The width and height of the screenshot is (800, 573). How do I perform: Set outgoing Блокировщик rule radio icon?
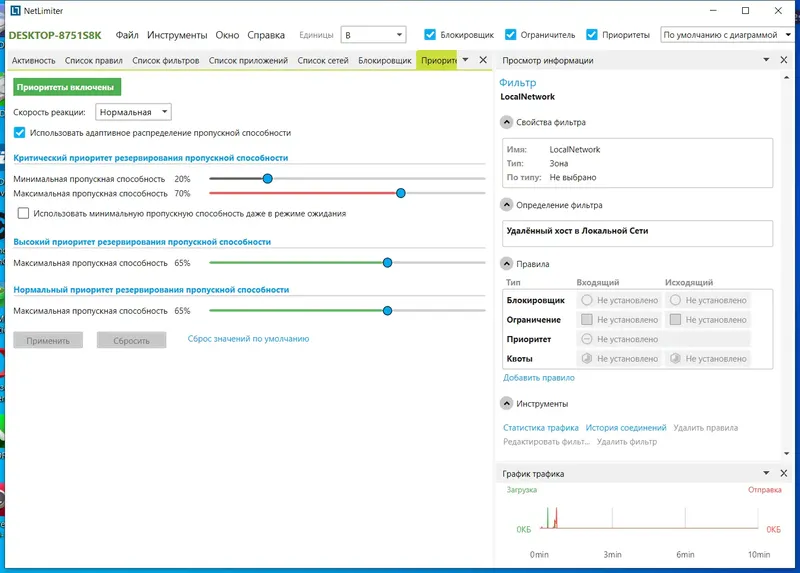[675, 300]
